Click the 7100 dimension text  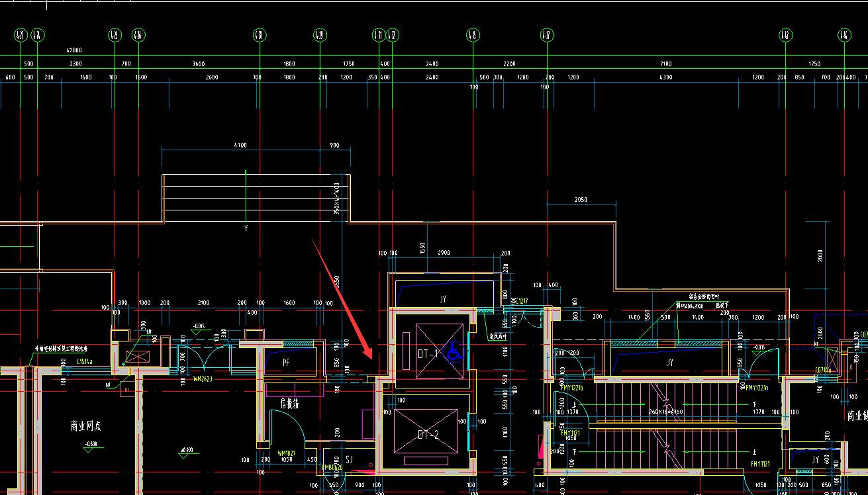[665, 64]
